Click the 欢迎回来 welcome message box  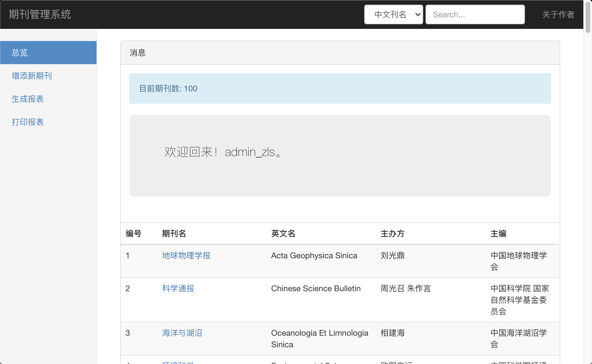pyautogui.click(x=340, y=155)
